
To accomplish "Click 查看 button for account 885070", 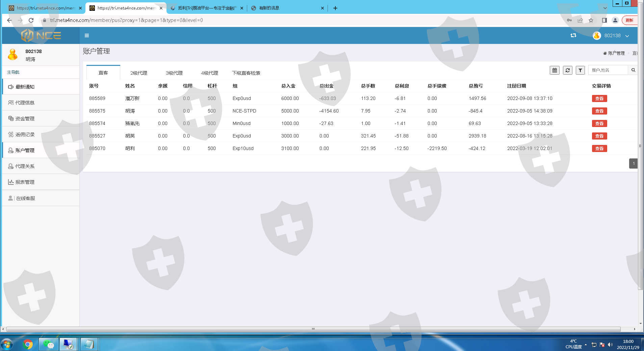I will coord(599,149).
